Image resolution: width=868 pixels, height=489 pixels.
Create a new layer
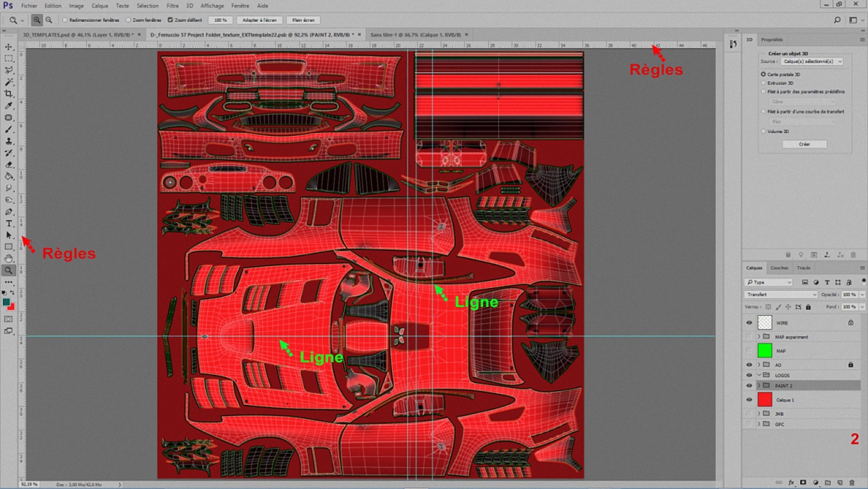click(x=840, y=483)
